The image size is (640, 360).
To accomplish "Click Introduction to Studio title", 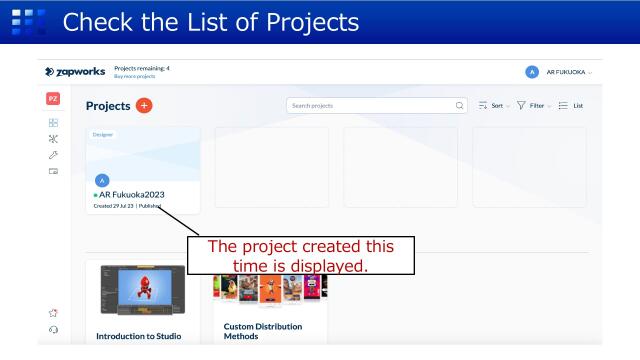I will (139, 336).
